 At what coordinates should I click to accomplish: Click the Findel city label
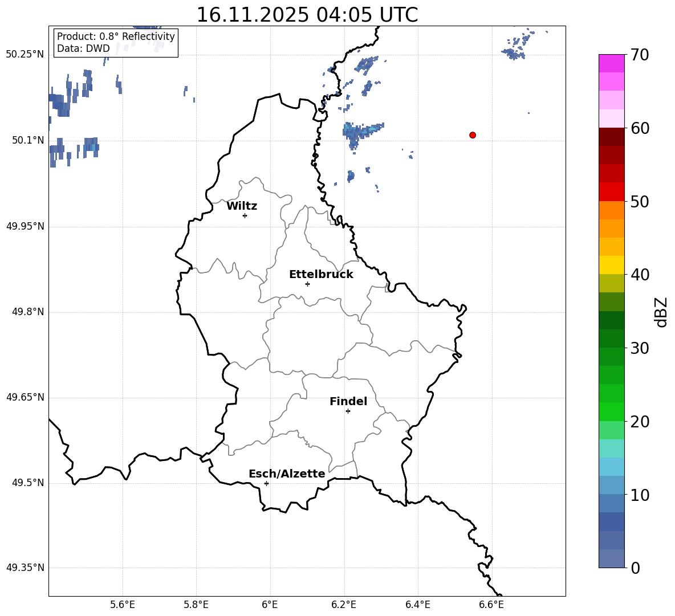point(348,401)
